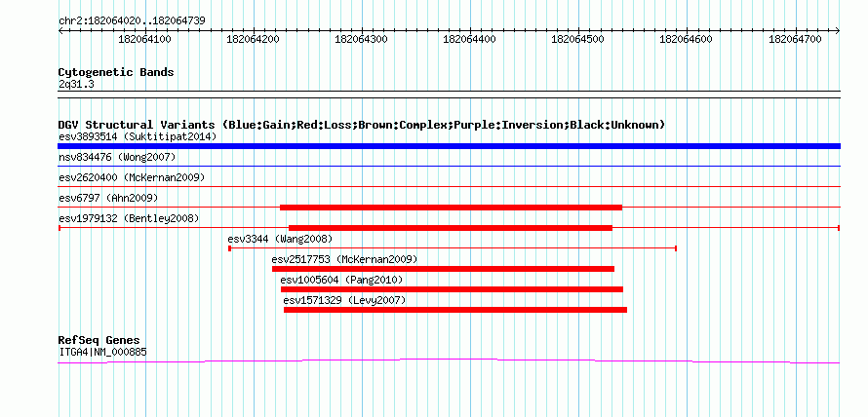Click the ITGA4|NM_000885 gene label
This screenshot has height=417, width=868.
coord(103,352)
